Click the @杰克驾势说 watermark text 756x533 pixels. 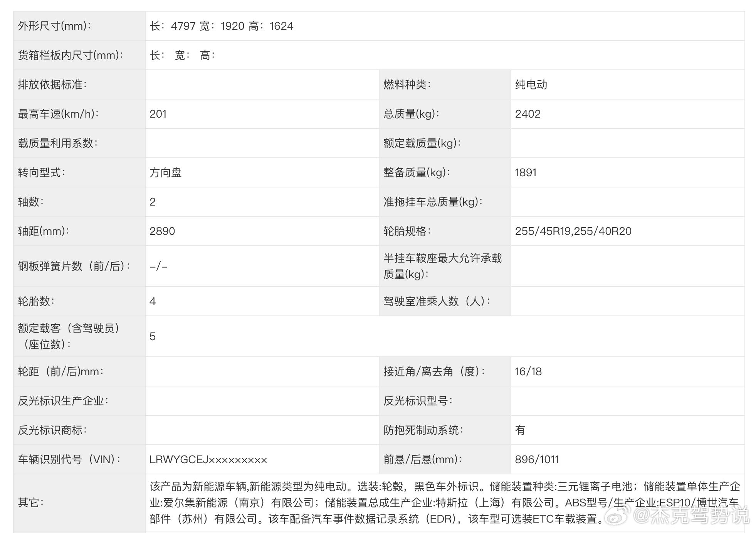coord(691,516)
